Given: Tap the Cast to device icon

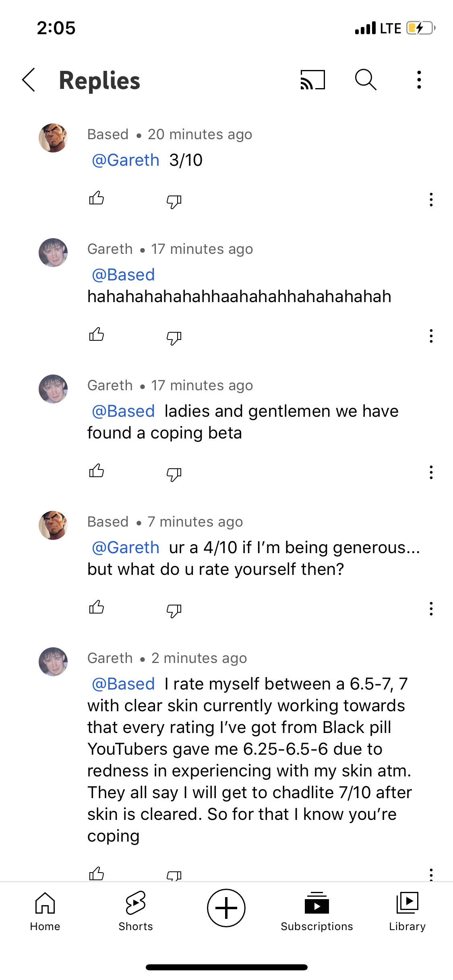Looking at the screenshot, I should coord(312,80).
